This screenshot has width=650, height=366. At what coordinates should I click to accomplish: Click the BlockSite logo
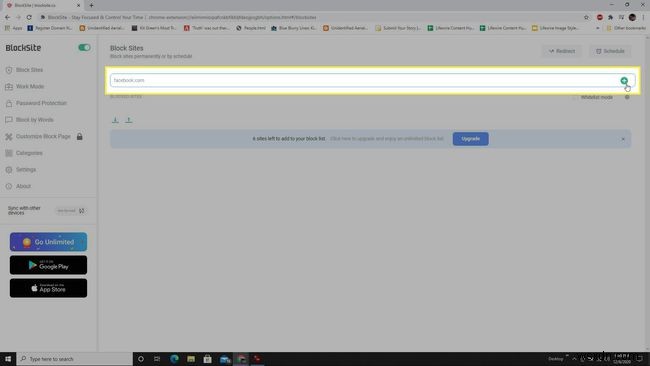pos(23,48)
